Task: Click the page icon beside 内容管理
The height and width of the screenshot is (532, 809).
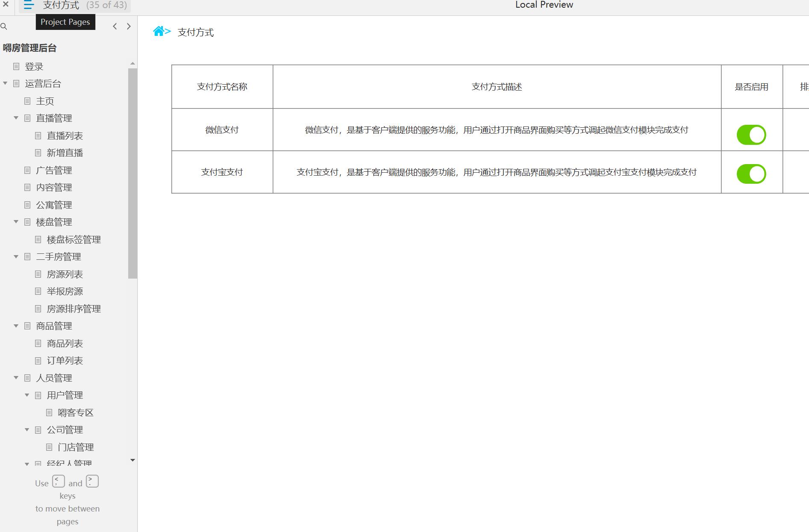Action: coord(27,187)
